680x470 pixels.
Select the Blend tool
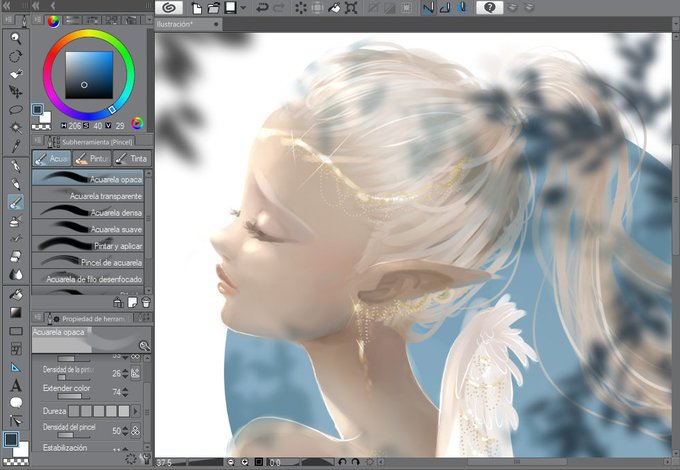click(x=16, y=274)
